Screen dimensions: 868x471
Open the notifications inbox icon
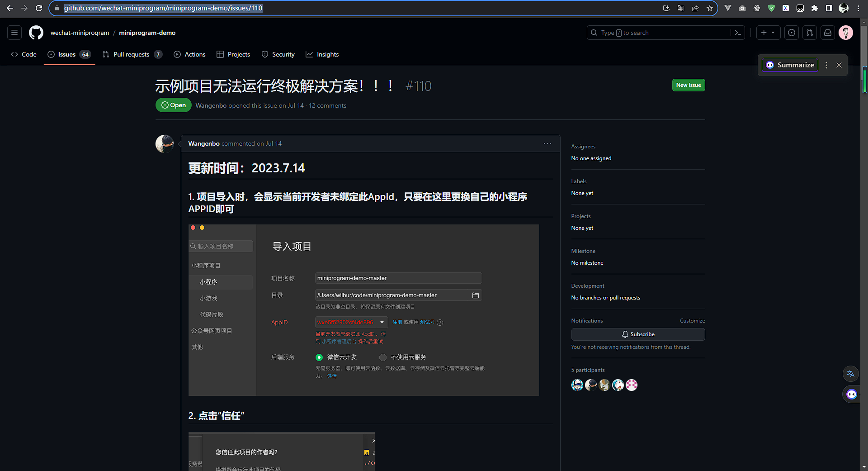pos(828,33)
